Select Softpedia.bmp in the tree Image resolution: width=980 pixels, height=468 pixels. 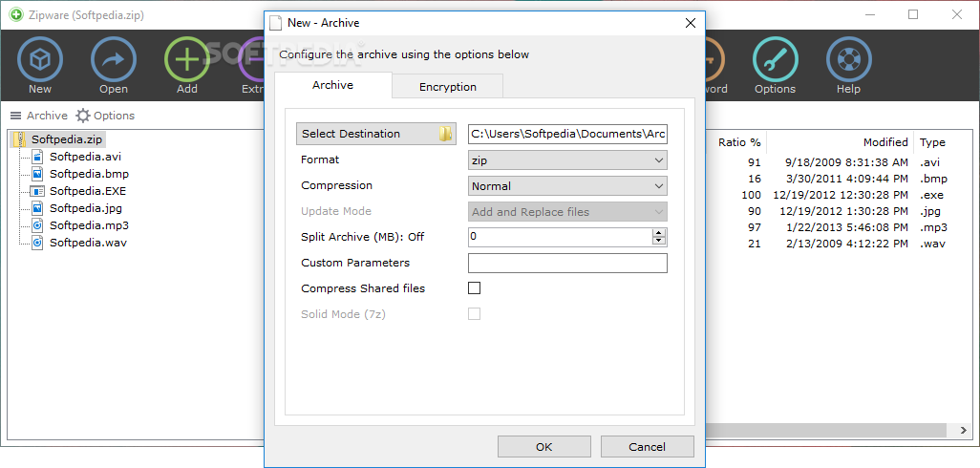coord(90,174)
